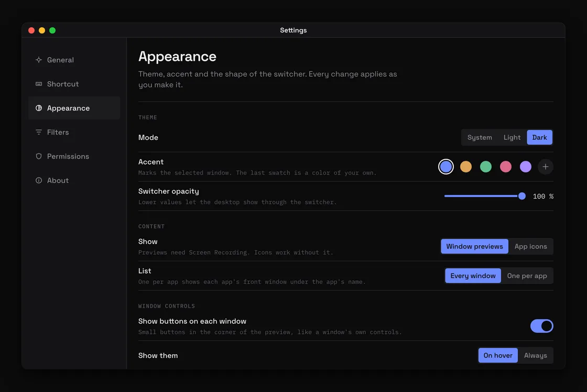Set theme mode to Dark
Viewport: 587px width, 392px height.
539,137
